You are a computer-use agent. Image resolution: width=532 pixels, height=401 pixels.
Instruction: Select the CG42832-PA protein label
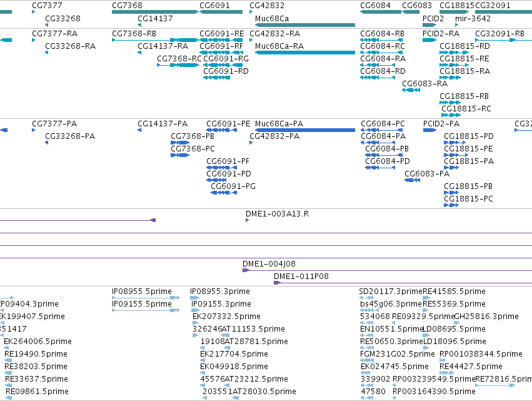point(274,136)
